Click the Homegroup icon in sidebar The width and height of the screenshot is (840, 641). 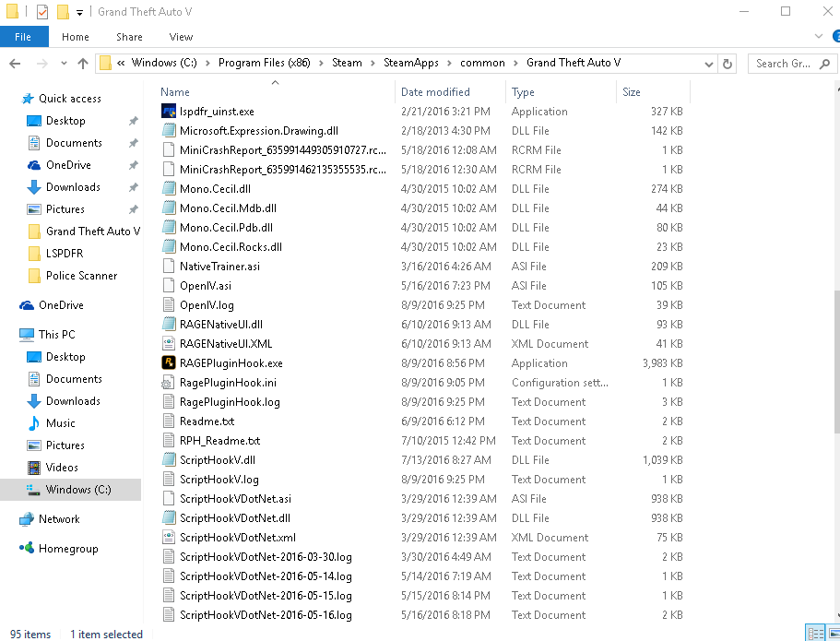pyautogui.click(x=27, y=548)
